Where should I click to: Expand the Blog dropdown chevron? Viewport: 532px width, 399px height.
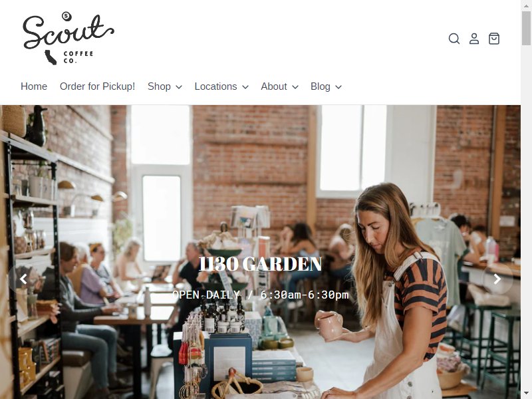[x=338, y=87]
